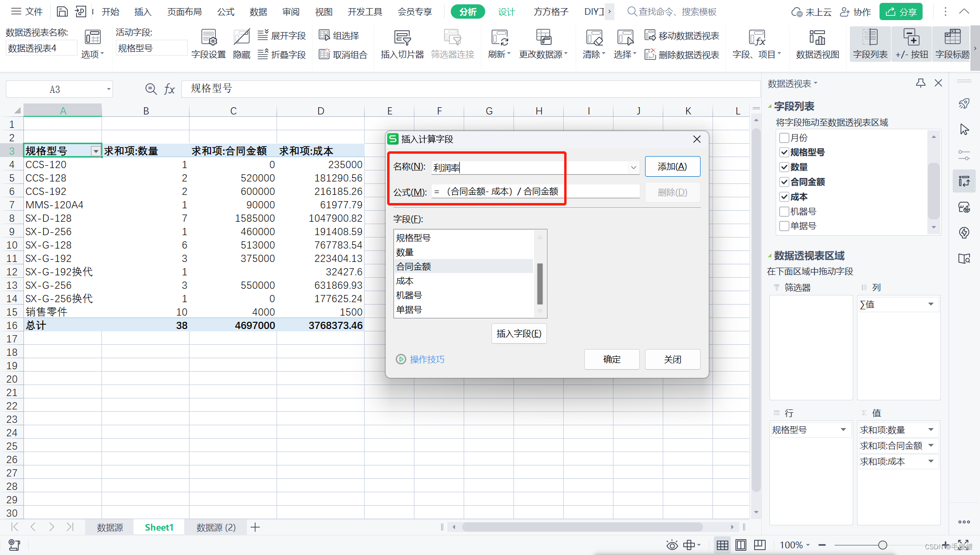Toggle the 字段列表 field list button

pyautogui.click(x=870, y=44)
